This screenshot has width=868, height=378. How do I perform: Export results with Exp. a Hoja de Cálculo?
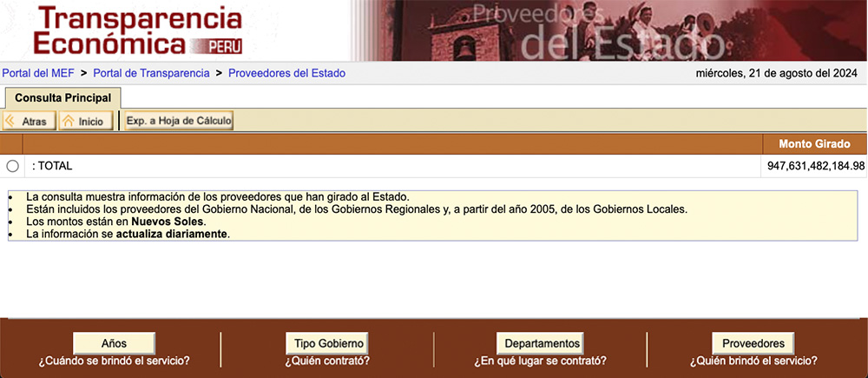tap(179, 121)
